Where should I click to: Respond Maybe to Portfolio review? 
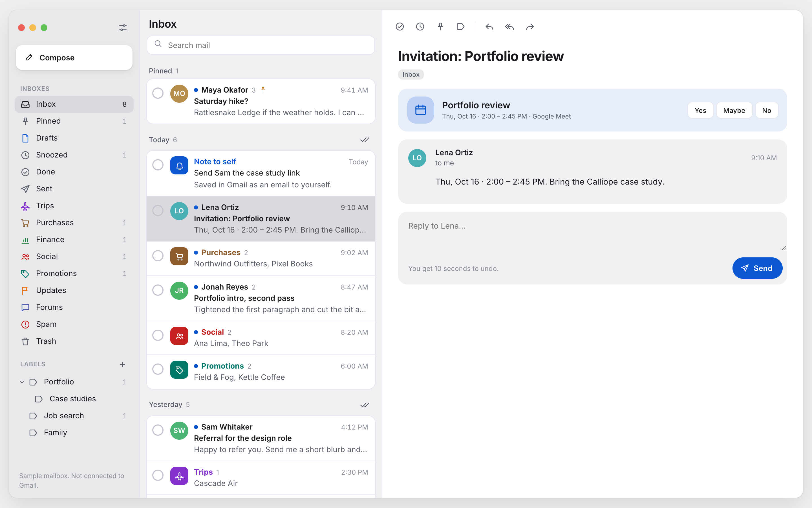click(x=734, y=110)
